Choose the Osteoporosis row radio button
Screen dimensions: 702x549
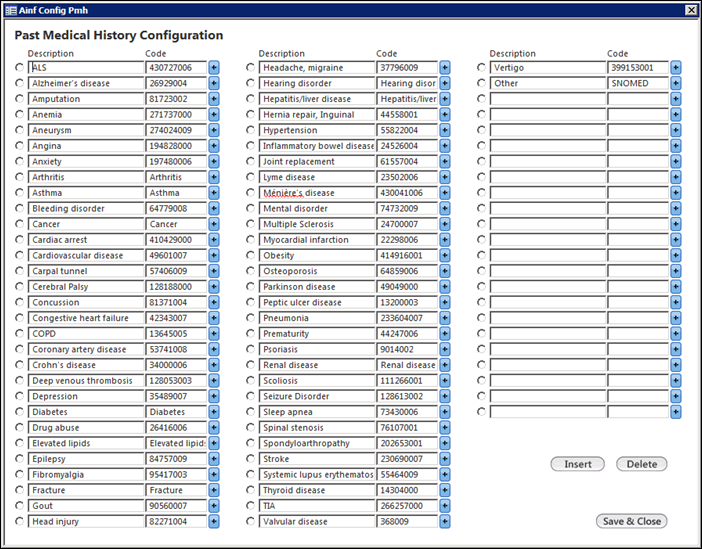coord(250,271)
